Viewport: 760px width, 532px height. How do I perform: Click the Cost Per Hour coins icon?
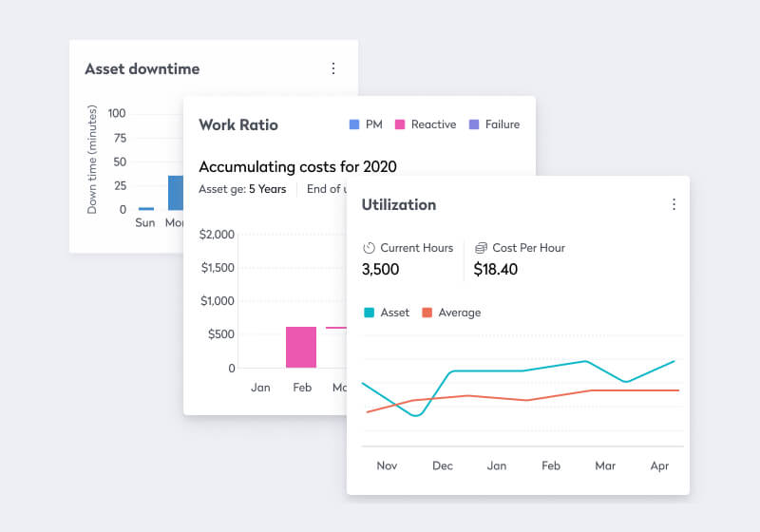click(x=482, y=248)
